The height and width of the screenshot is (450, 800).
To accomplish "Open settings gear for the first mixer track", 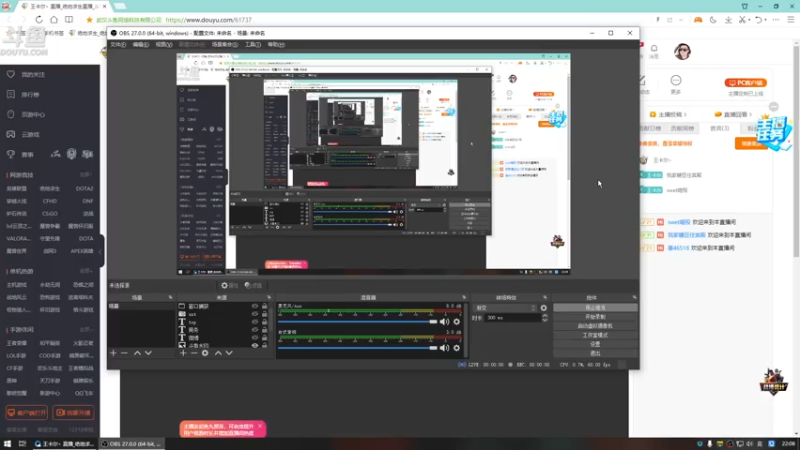I will [x=457, y=322].
